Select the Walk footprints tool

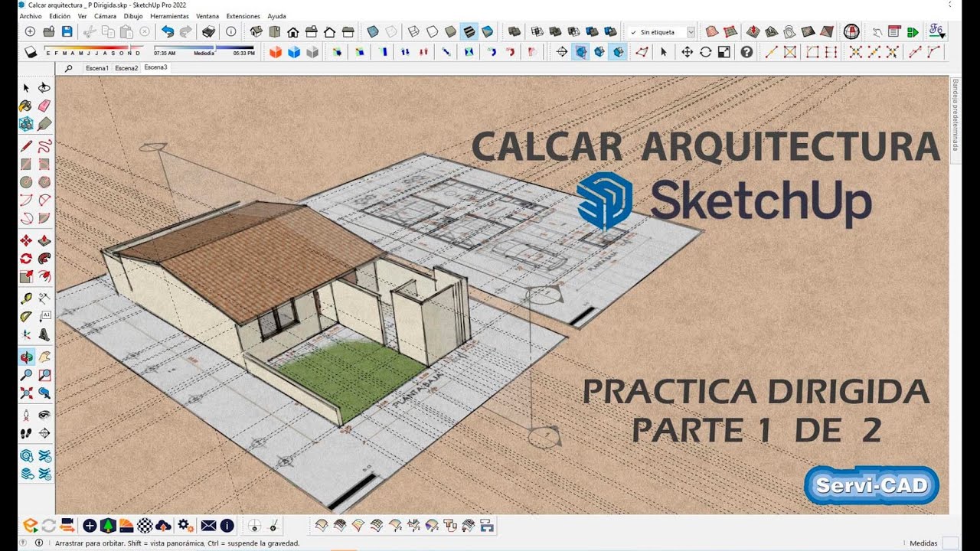click(26, 433)
